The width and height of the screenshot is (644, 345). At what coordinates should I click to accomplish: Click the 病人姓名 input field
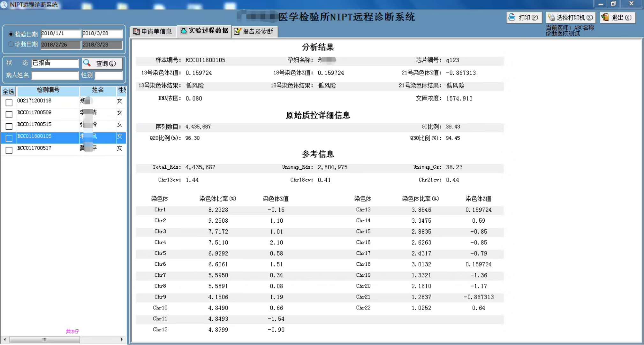point(55,75)
